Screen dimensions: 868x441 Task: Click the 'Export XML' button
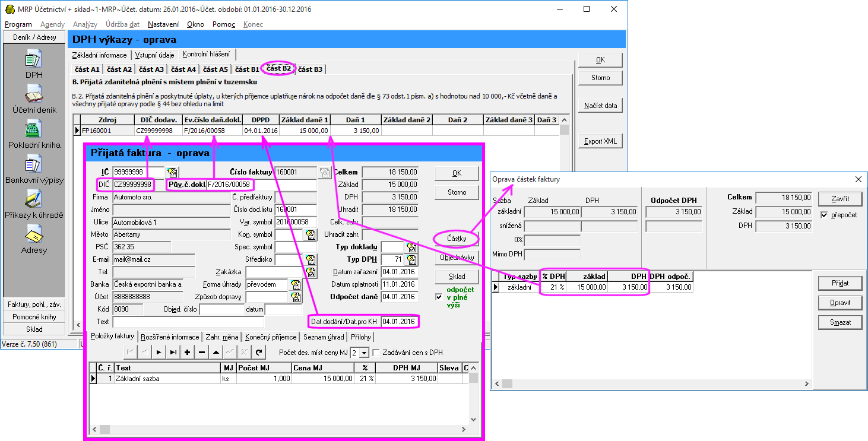click(600, 141)
